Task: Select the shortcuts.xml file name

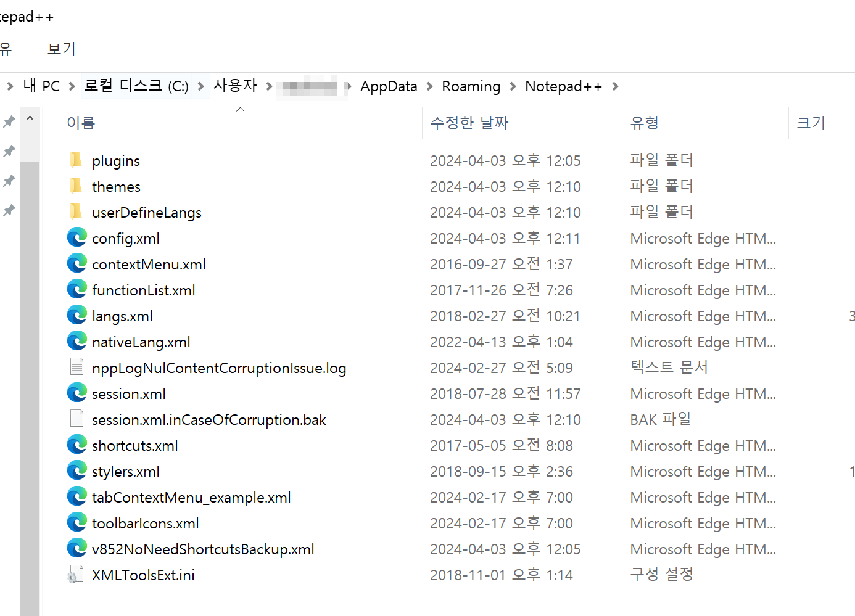Action: (135, 446)
